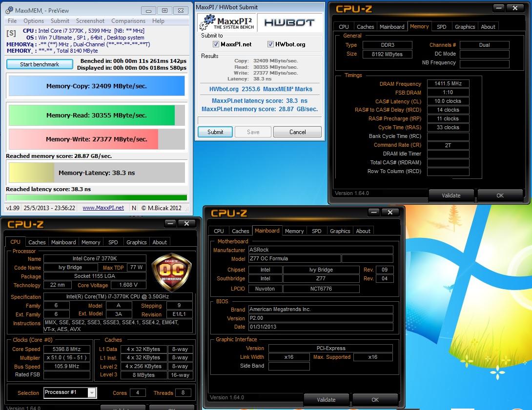Close the MaxxMEM PreView window
Viewport: 532px width, 410px height.
(x=181, y=11)
